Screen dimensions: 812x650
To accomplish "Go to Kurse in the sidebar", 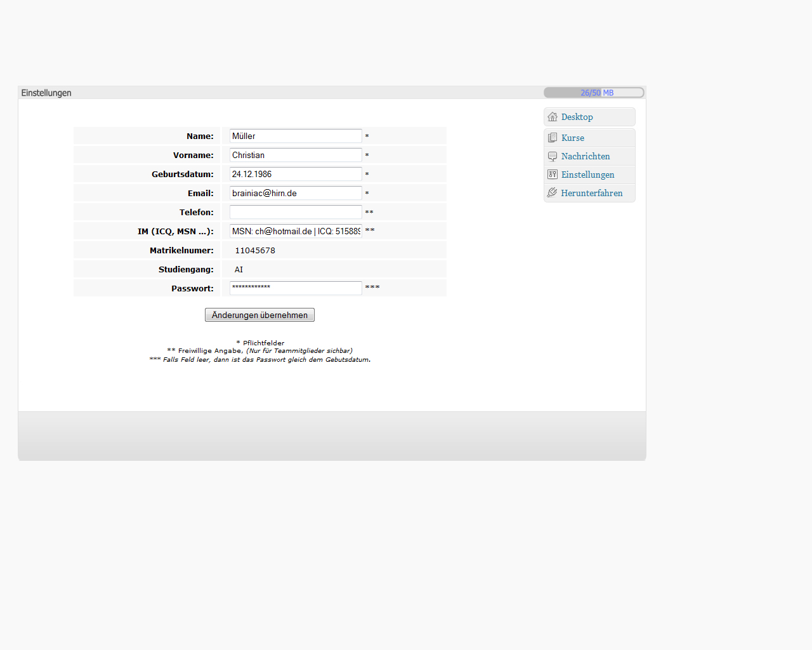I will 572,138.
